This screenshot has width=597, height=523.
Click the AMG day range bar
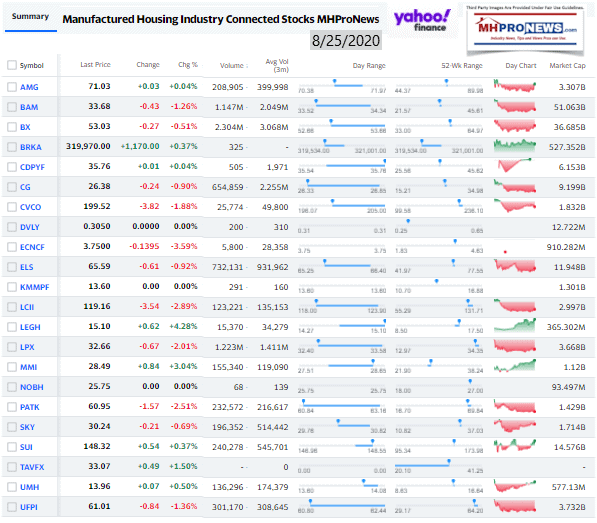[342, 85]
